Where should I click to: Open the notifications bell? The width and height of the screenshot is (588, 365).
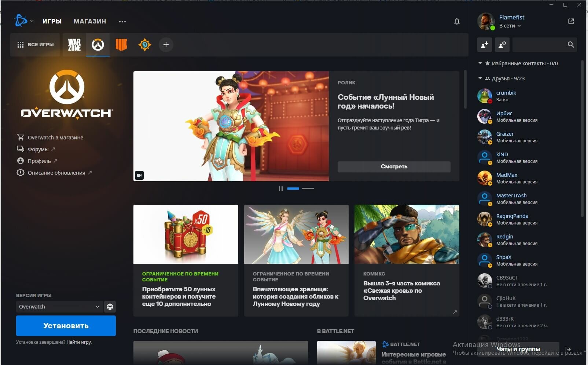pyautogui.click(x=457, y=21)
